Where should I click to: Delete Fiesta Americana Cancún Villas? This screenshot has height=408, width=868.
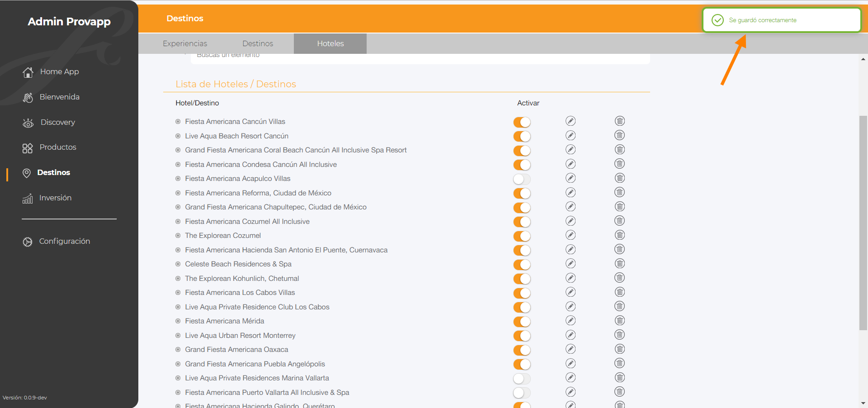pyautogui.click(x=620, y=121)
